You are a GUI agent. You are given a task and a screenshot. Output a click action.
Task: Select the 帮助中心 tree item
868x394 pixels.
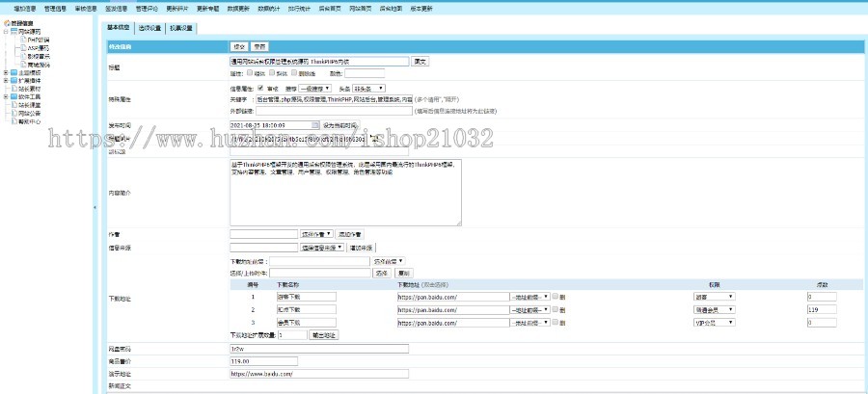pyautogui.click(x=29, y=121)
